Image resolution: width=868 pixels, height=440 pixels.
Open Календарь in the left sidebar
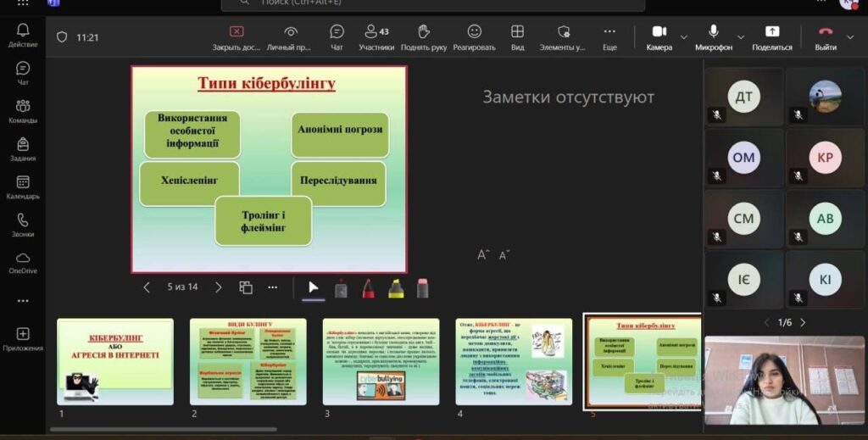pos(23,187)
